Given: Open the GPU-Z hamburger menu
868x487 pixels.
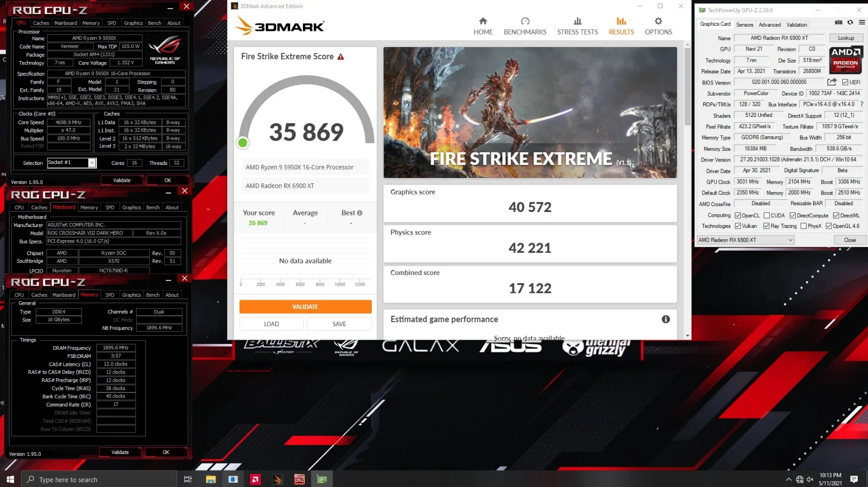Looking at the screenshot, I should [862, 22].
